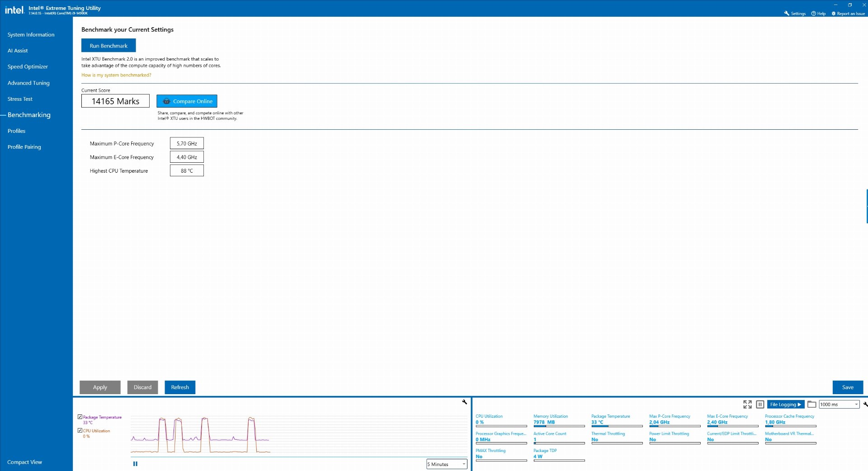Click PMAX Throttling monitor entry
Screen dimensions: 868x471
tap(501, 454)
